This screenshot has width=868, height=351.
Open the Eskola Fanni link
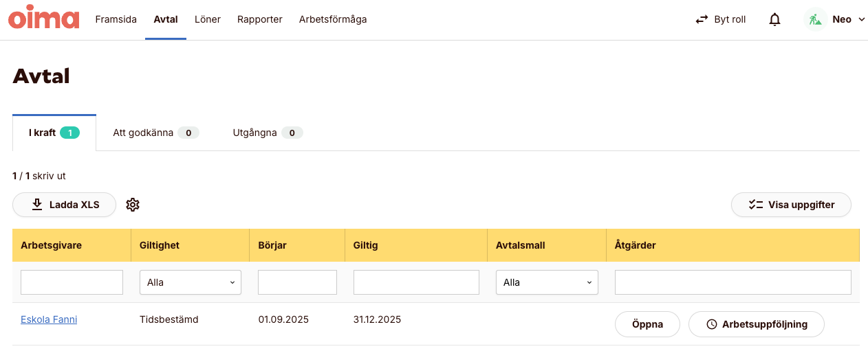(49, 319)
